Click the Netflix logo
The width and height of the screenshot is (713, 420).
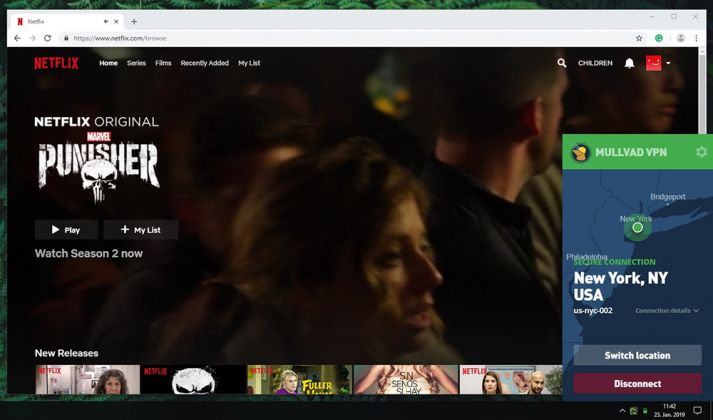click(56, 63)
